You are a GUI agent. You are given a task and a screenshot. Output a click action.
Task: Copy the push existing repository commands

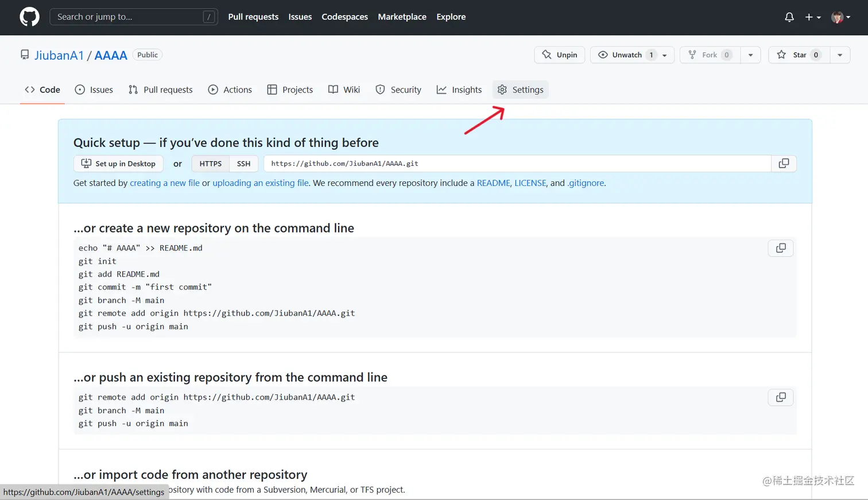pos(781,397)
